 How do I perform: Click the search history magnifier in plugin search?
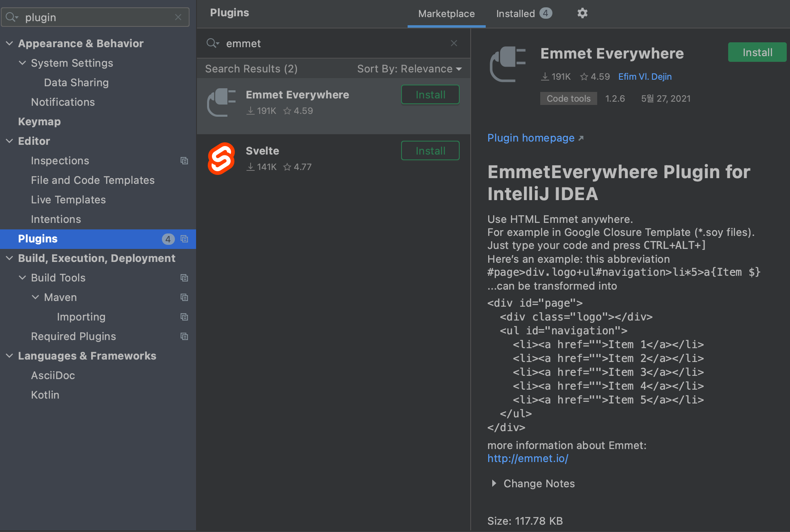tap(212, 43)
